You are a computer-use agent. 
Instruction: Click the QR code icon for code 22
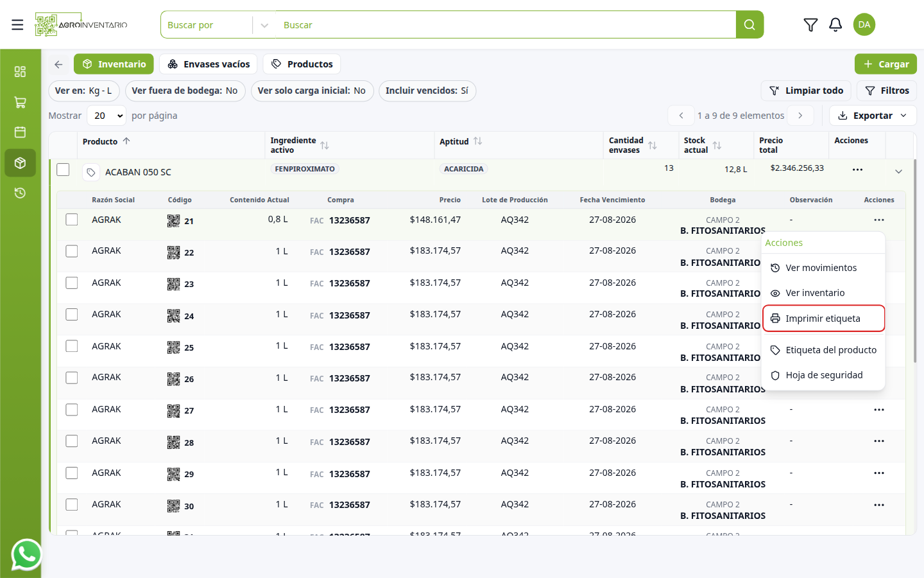point(173,252)
